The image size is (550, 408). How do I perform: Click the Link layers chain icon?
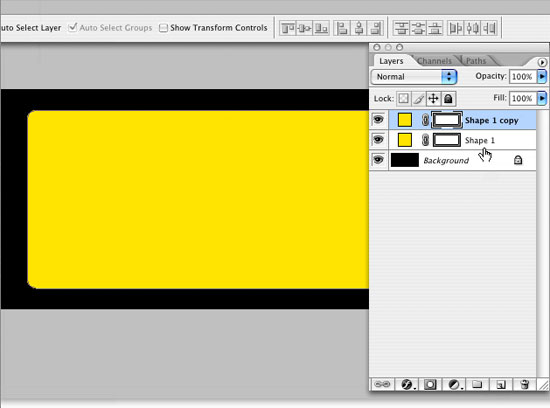point(382,384)
